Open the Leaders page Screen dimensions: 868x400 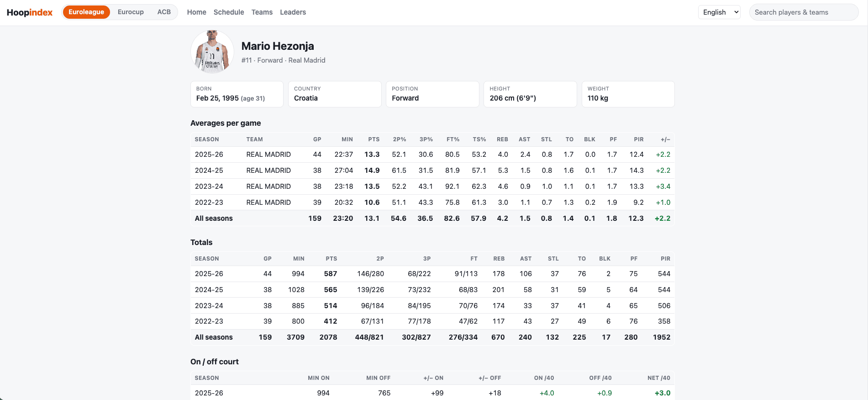(293, 12)
